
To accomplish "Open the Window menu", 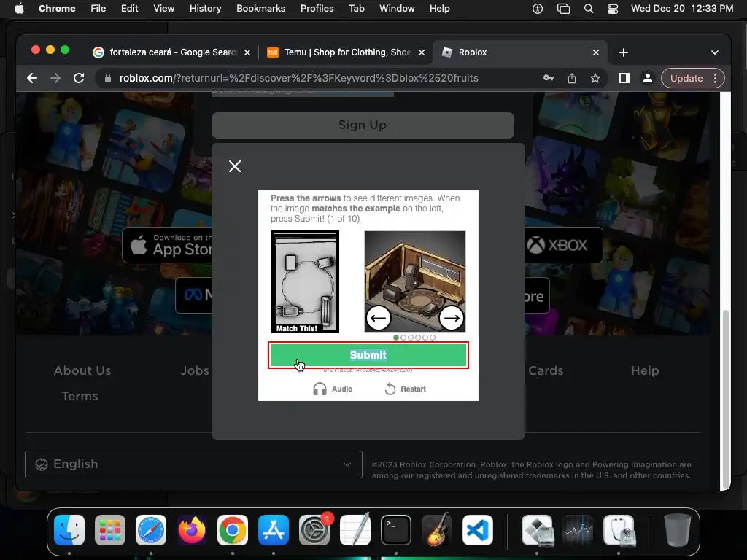I will coord(397,9).
